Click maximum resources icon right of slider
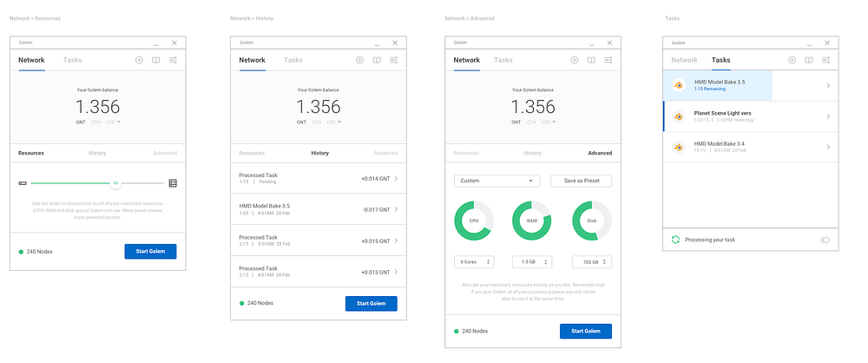 [173, 183]
